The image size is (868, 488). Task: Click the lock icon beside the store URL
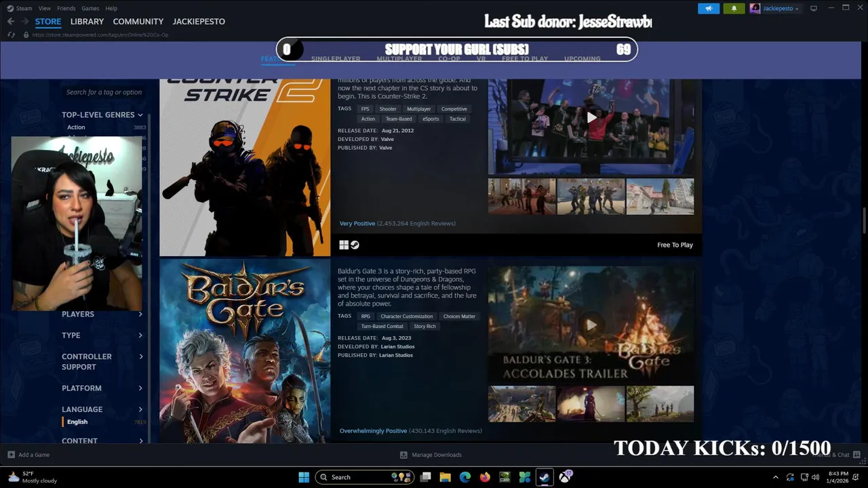tap(27, 35)
